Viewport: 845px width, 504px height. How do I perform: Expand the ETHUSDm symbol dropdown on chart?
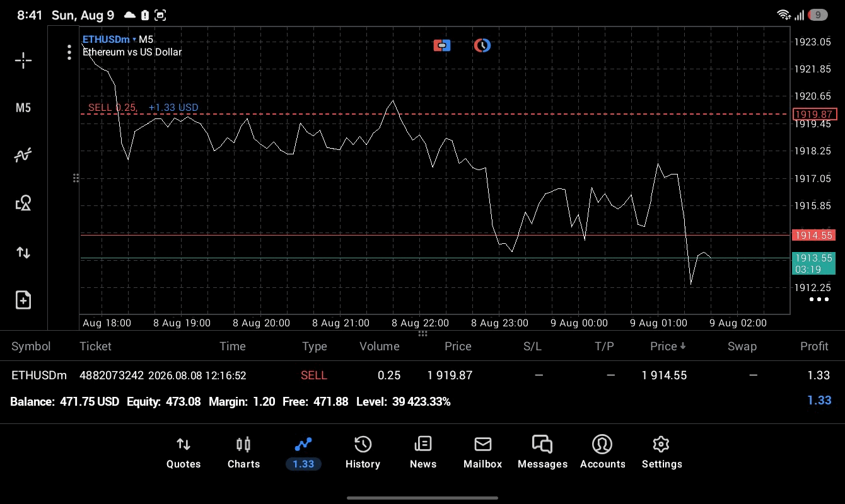(110, 40)
